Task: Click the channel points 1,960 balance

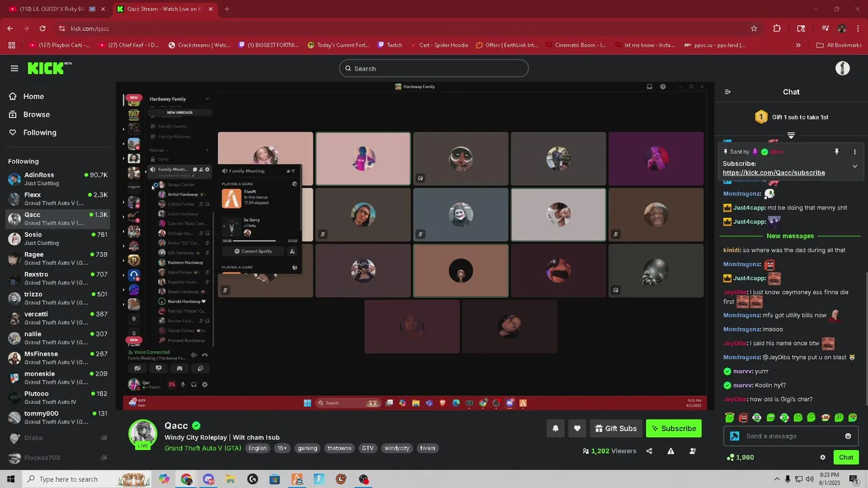Action: click(740, 457)
